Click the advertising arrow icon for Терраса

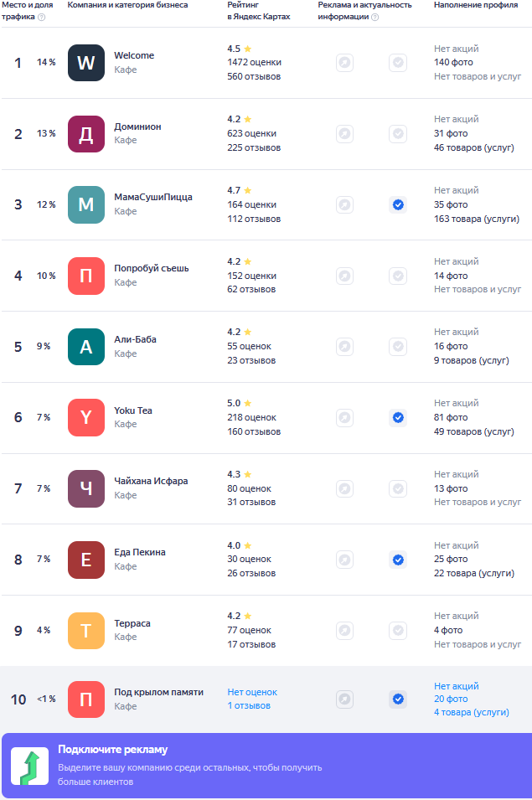tap(344, 630)
